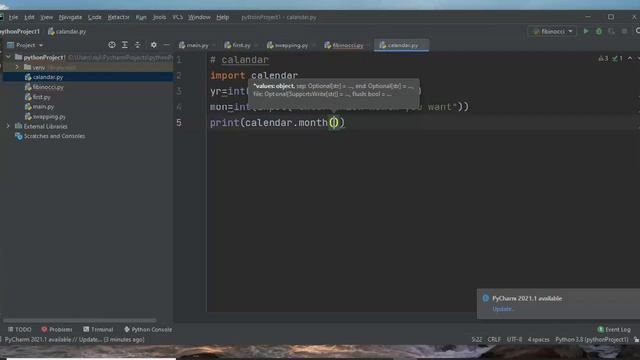Open the Help menu
The height and width of the screenshot is (360, 640).
(x=222, y=17)
